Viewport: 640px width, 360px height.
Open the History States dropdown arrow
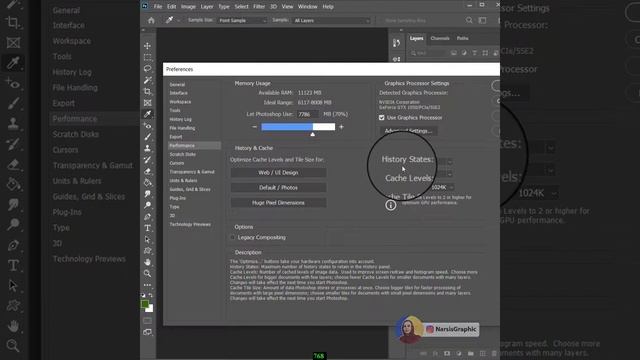449,162
